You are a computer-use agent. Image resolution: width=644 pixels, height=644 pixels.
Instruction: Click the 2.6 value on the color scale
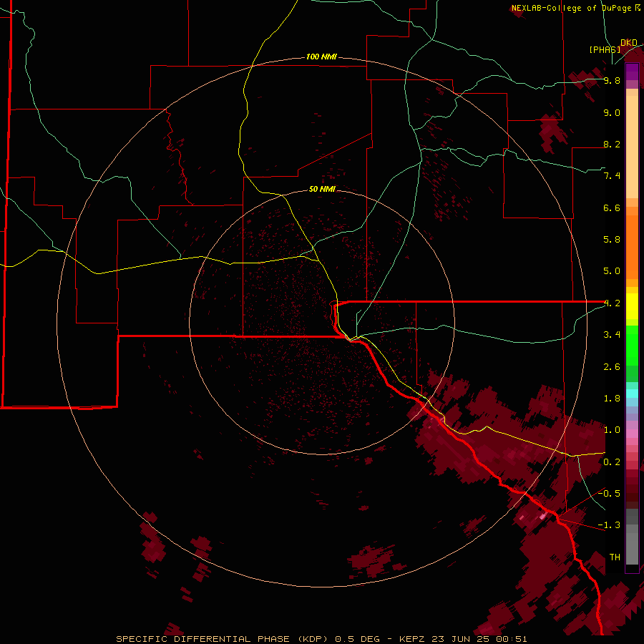(612, 367)
